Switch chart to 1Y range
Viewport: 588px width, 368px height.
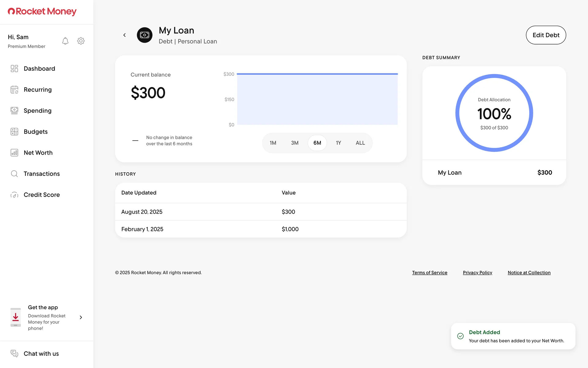click(338, 143)
